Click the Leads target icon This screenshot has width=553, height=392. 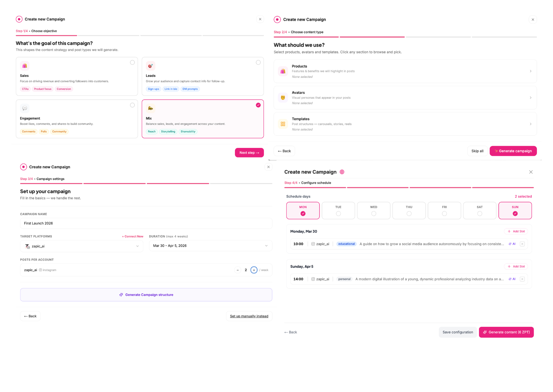[x=151, y=66]
